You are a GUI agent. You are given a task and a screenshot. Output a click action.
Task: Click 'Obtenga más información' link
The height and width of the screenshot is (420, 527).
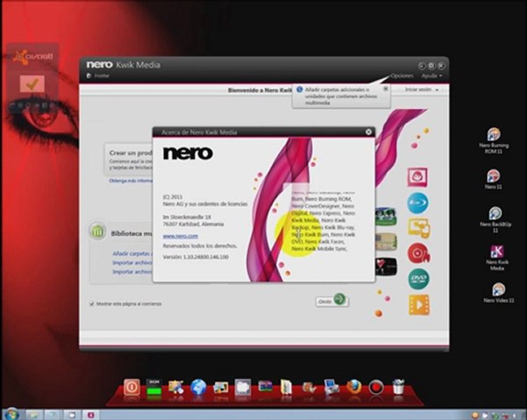(130, 181)
